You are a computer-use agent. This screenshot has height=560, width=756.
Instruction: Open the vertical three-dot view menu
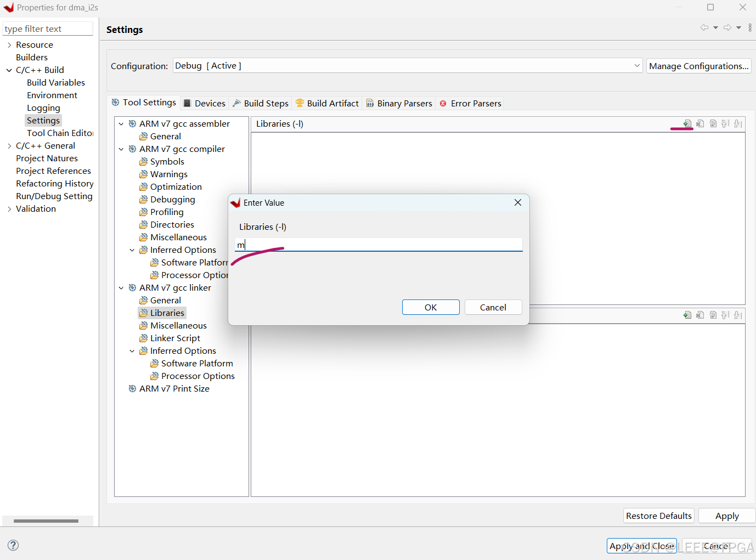[750, 27]
